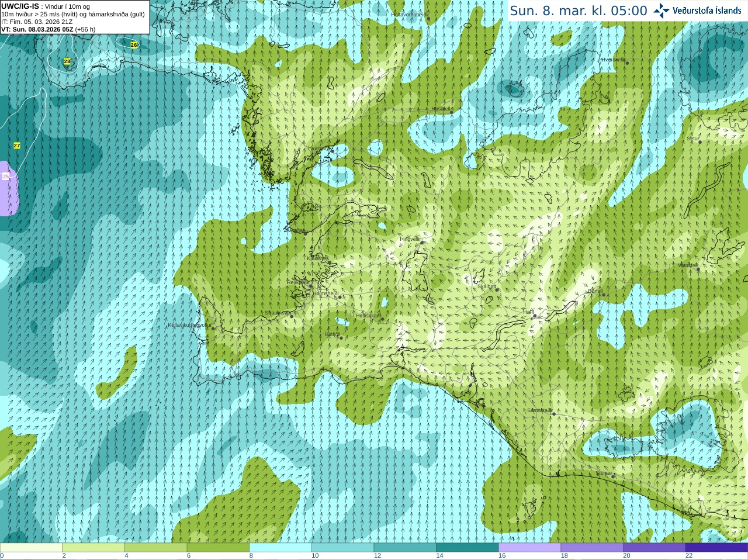
Task: Click the Keflavíkurflugvöllur station label
Action: tap(189, 325)
